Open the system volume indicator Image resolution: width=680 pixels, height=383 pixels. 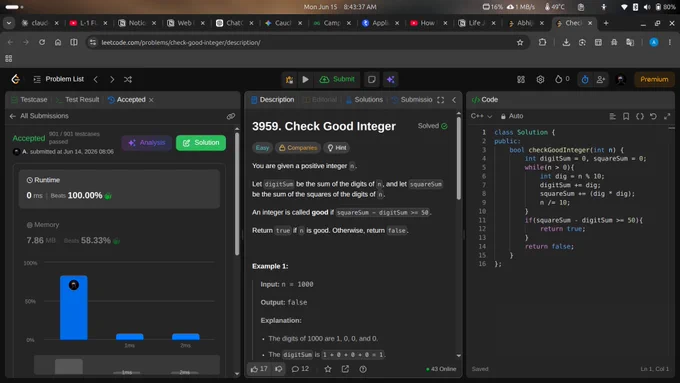click(x=647, y=7)
